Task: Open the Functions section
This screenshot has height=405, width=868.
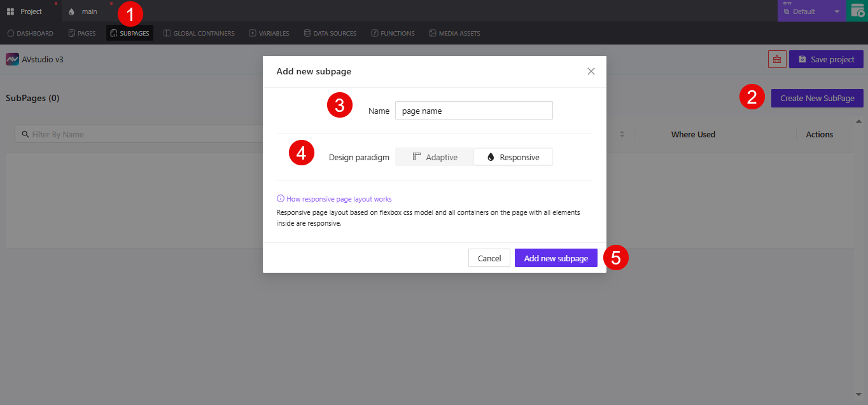Action: tap(392, 33)
